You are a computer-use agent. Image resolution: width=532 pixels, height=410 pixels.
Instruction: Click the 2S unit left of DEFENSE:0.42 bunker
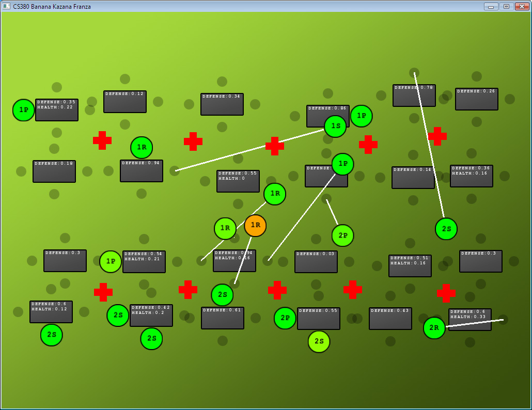118,316
